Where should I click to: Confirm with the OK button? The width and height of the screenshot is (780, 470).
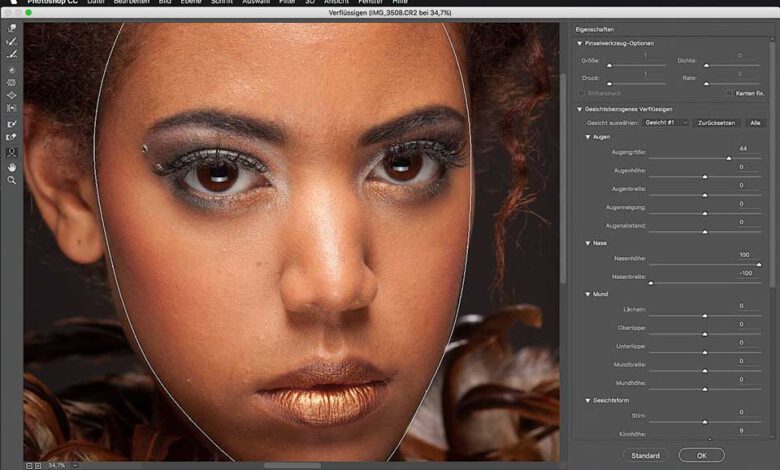(701, 455)
